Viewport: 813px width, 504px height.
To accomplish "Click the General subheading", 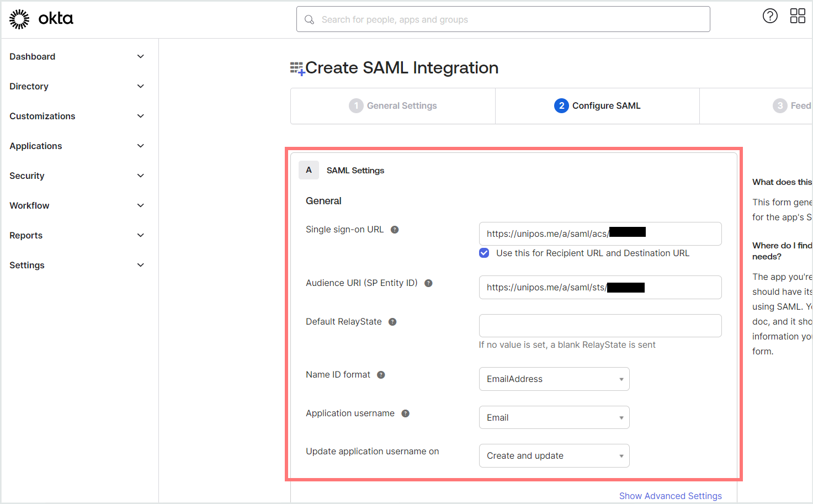I will coord(323,201).
